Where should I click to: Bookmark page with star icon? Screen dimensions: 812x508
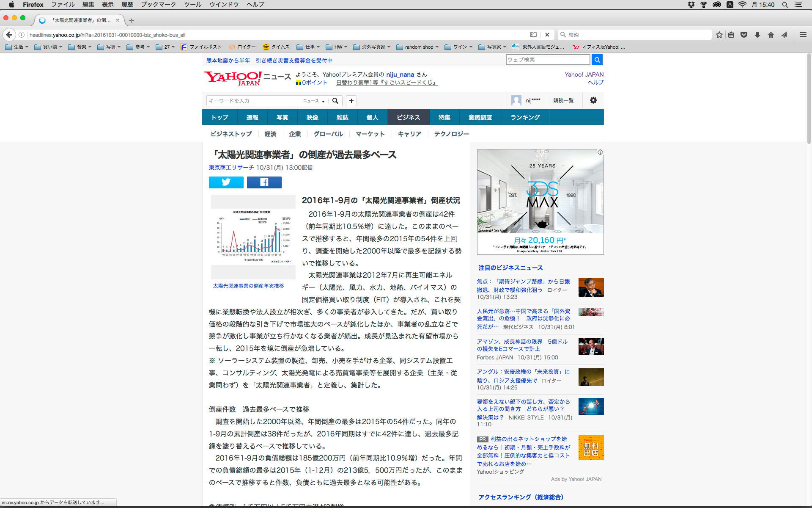pyautogui.click(x=719, y=35)
